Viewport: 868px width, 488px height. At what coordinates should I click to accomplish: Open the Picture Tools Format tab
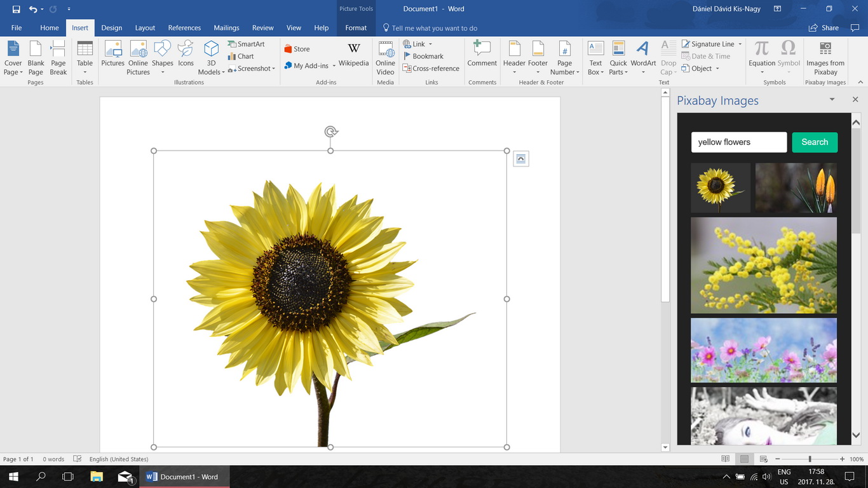(x=356, y=28)
